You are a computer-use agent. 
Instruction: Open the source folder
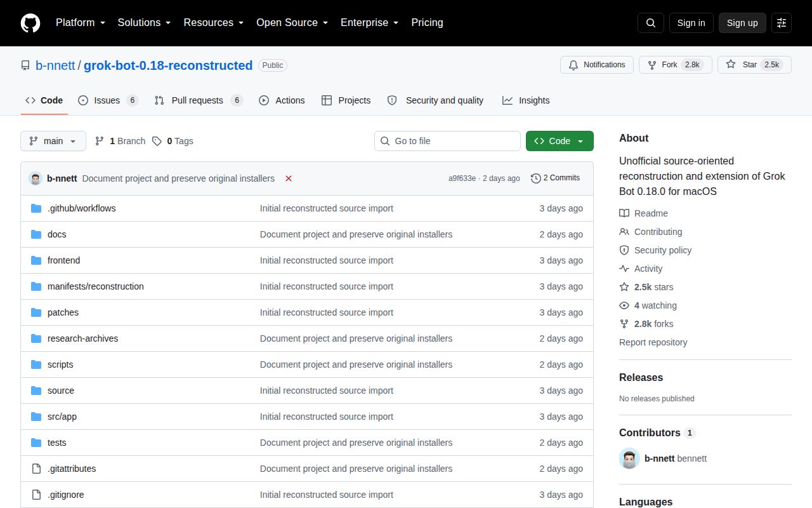point(61,391)
